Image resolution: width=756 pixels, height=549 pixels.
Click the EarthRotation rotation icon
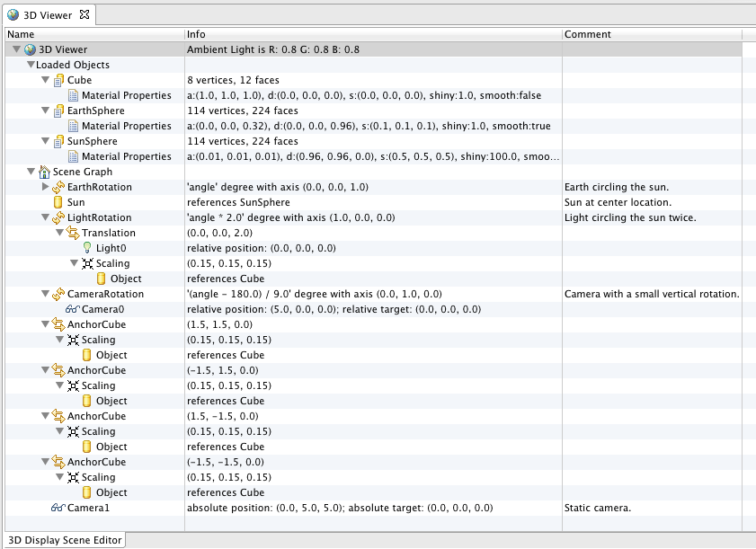(x=58, y=187)
